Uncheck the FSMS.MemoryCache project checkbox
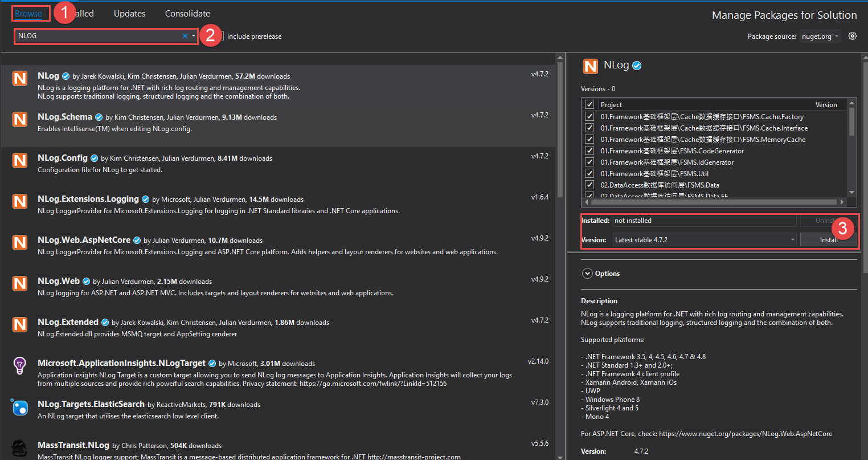This screenshot has height=460, width=868. [589, 139]
